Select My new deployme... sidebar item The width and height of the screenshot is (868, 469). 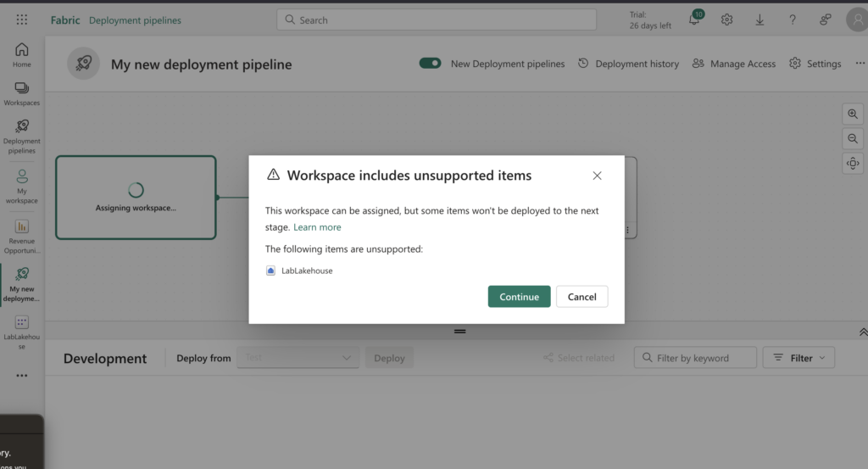click(21, 285)
